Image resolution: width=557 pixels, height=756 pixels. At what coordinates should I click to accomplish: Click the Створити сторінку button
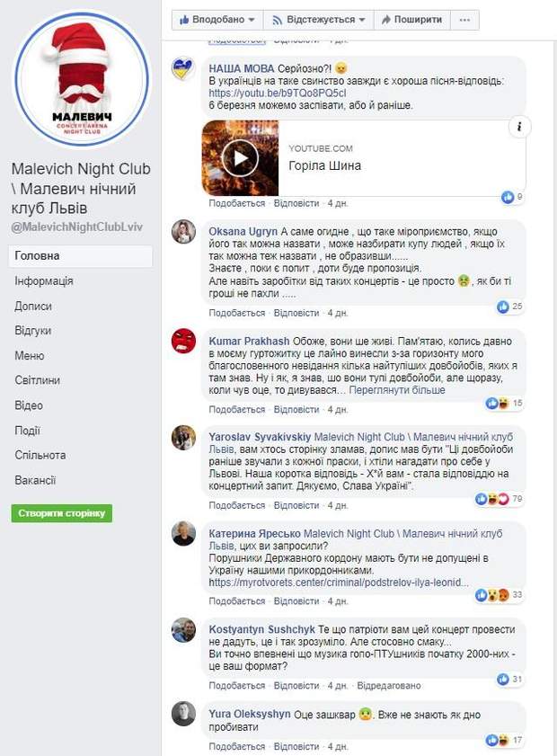point(62,513)
